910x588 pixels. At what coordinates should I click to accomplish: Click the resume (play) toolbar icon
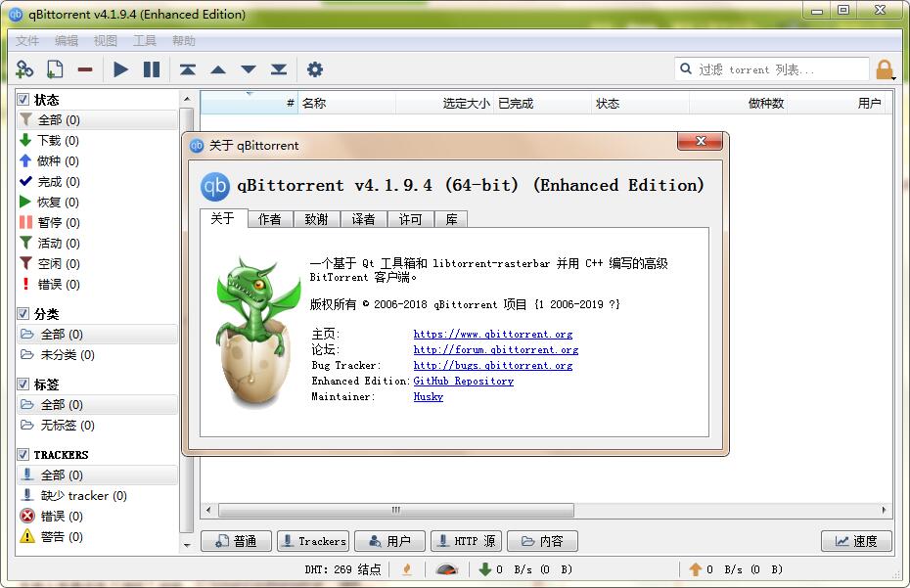(120, 68)
